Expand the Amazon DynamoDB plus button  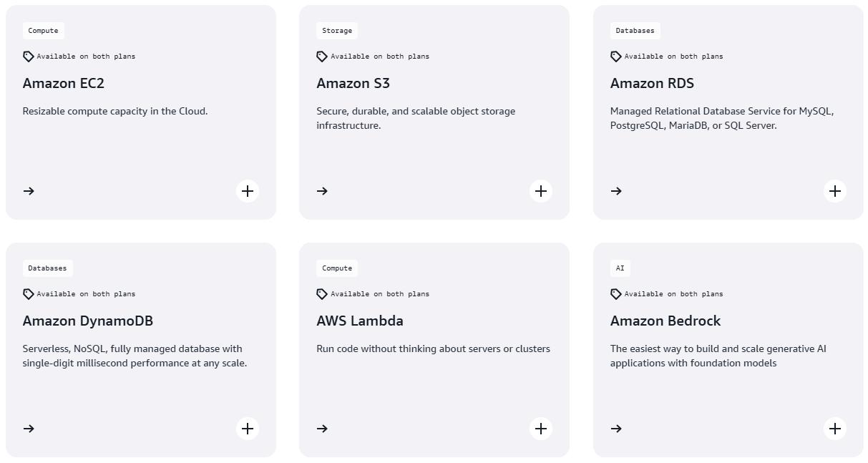[x=248, y=429]
